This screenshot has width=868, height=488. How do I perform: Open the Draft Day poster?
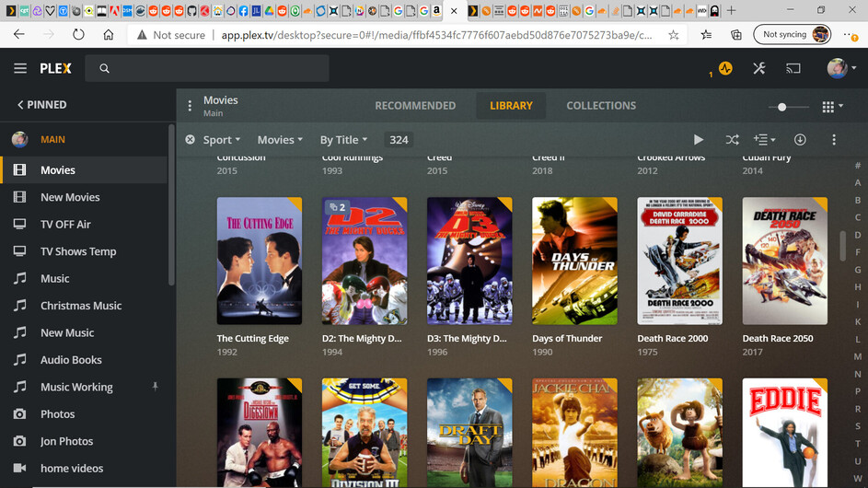(469, 433)
